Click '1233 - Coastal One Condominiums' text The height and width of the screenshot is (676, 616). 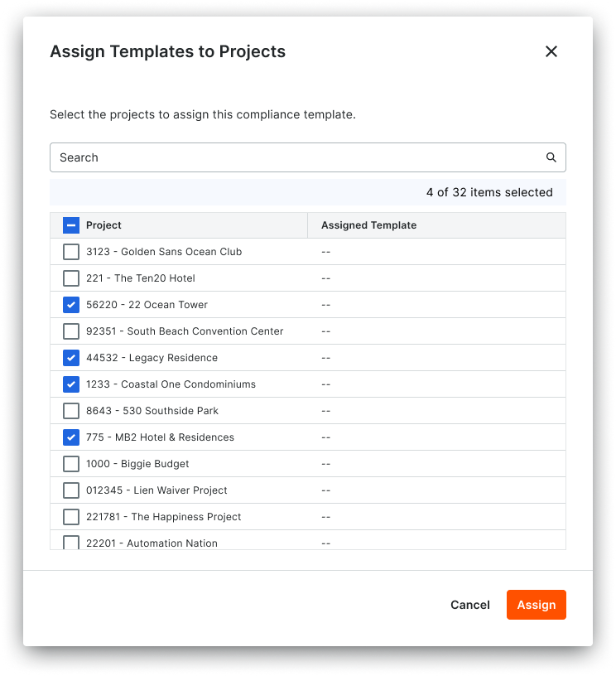(x=171, y=384)
